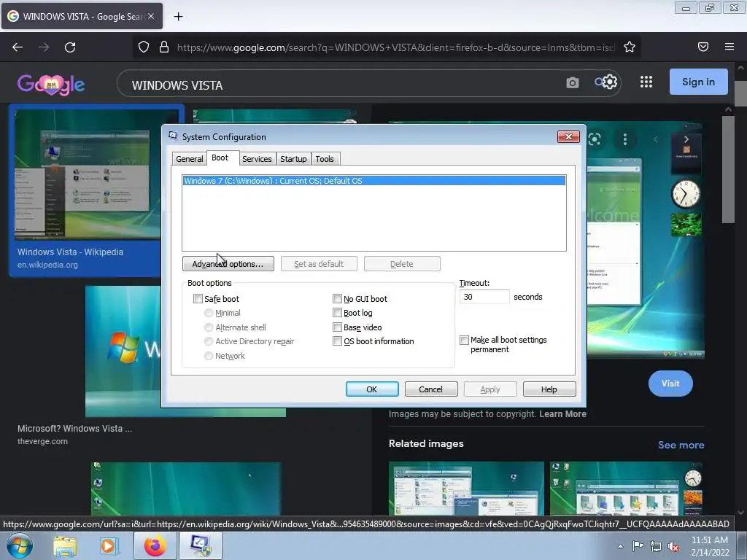Click the page vertical scrollbar thumb

740,94
